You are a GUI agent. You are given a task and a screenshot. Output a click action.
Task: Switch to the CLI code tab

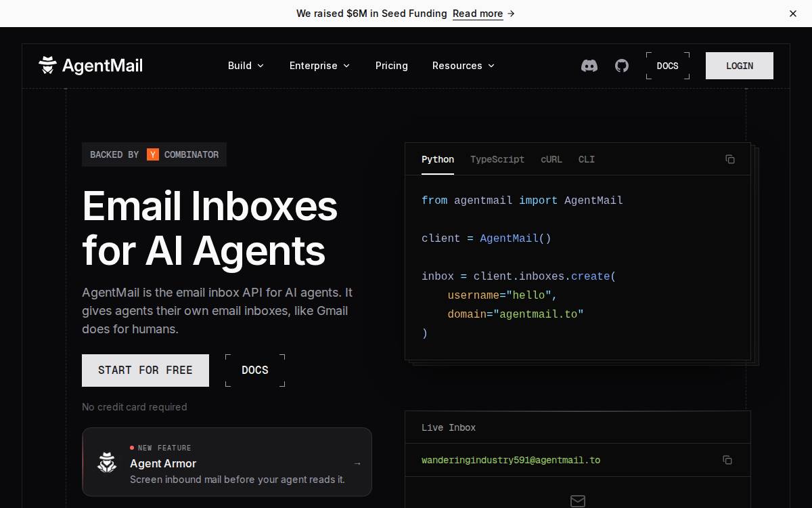pos(587,160)
